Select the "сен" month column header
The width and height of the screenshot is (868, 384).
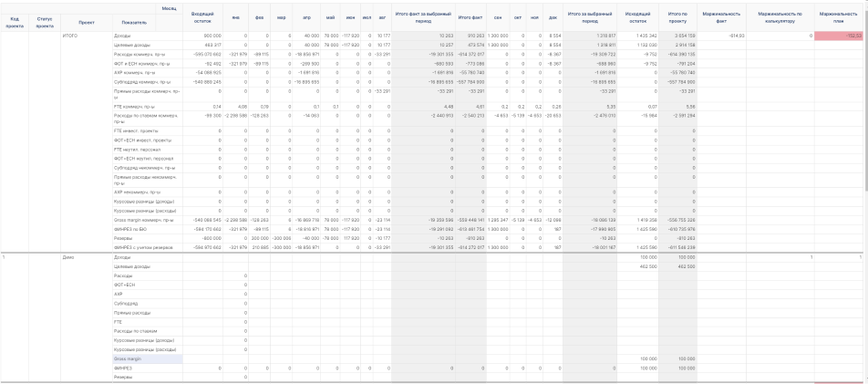click(x=498, y=16)
